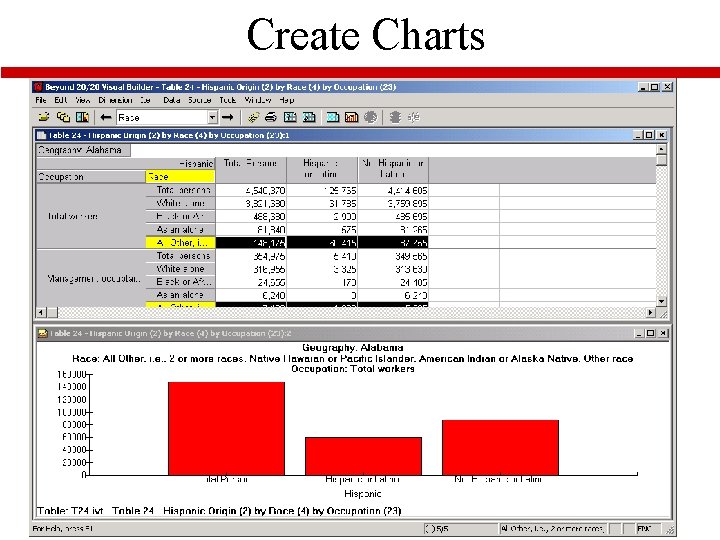Click the yellow toolbar icon left of Print
This screenshot has width=720, height=540.
coord(253,117)
